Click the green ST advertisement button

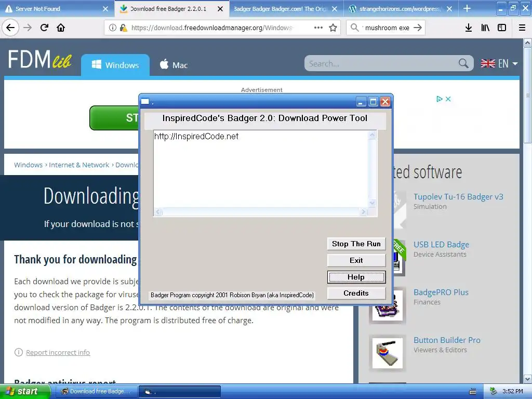[x=114, y=118]
